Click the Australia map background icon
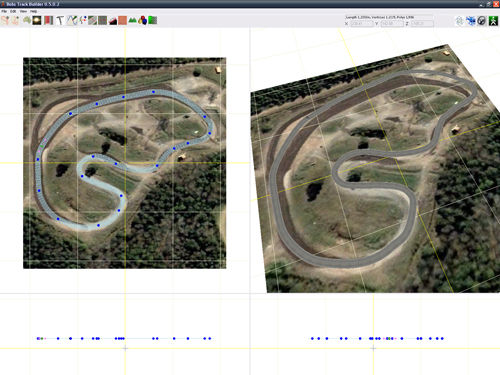The width and height of the screenshot is (500, 375). (x=27, y=20)
